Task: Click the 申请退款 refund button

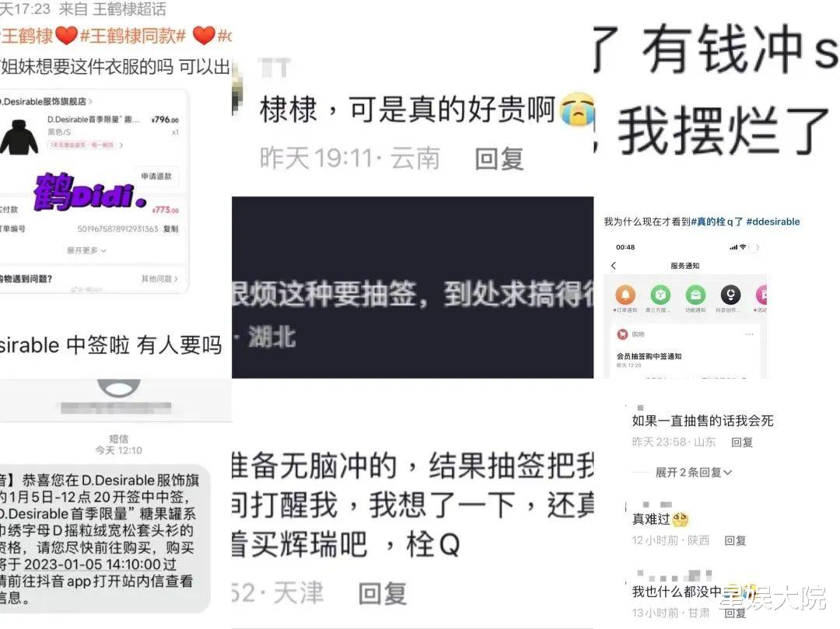Action: coord(156,176)
